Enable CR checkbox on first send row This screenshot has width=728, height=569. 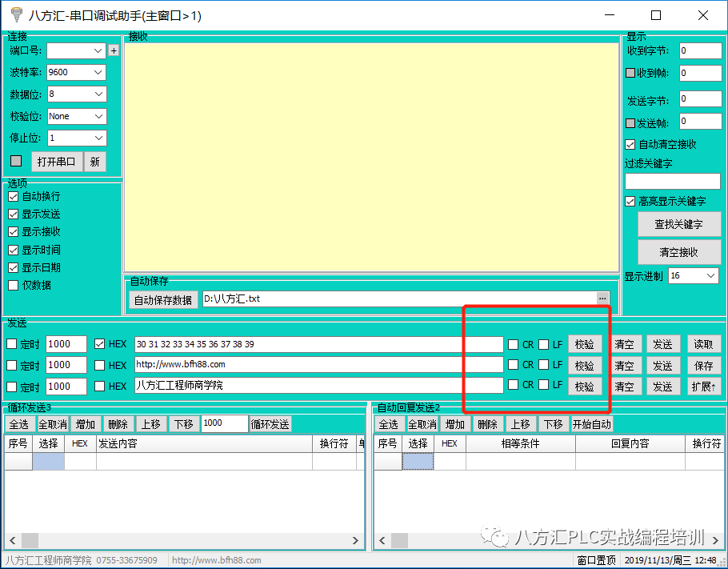(x=514, y=344)
